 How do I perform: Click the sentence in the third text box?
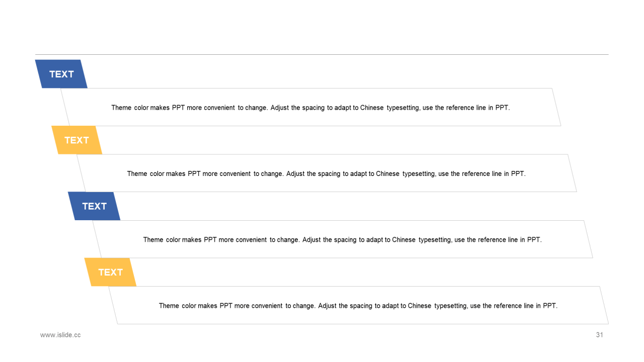click(342, 240)
